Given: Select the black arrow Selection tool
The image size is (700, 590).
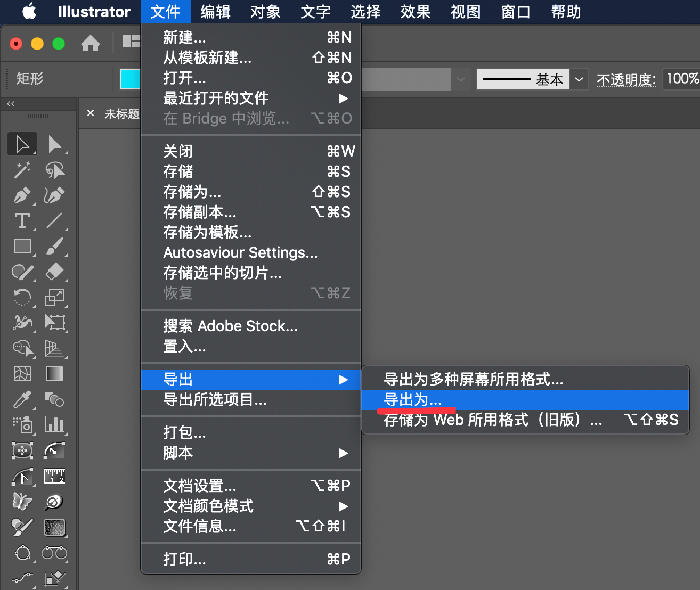Looking at the screenshot, I should click(x=22, y=144).
